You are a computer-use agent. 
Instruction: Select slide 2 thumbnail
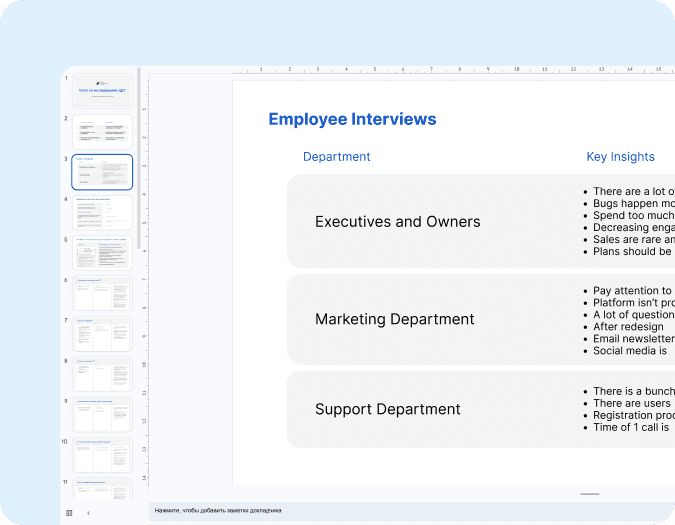(x=102, y=131)
